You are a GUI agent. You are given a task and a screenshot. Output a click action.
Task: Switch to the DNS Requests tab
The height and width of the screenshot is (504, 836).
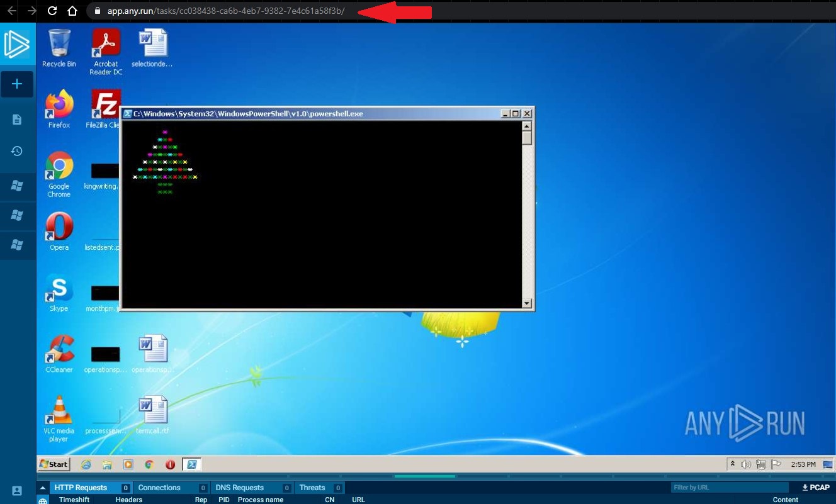tap(239, 487)
